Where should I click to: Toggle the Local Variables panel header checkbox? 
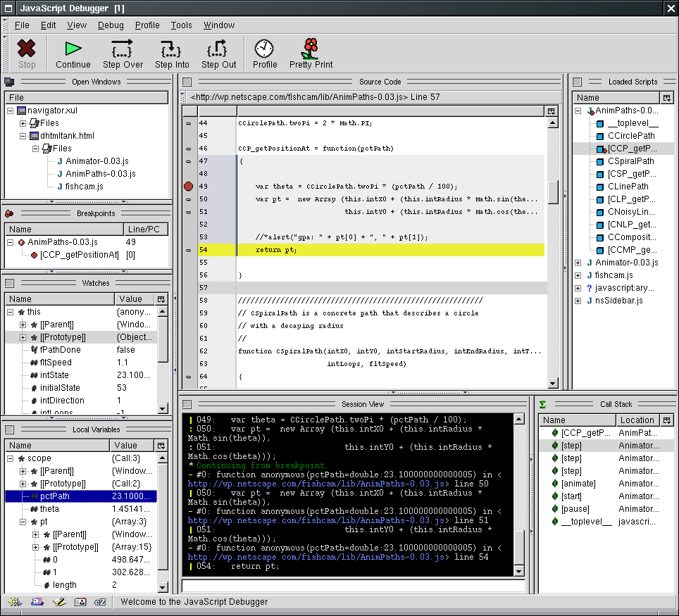(x=10, y=429)
